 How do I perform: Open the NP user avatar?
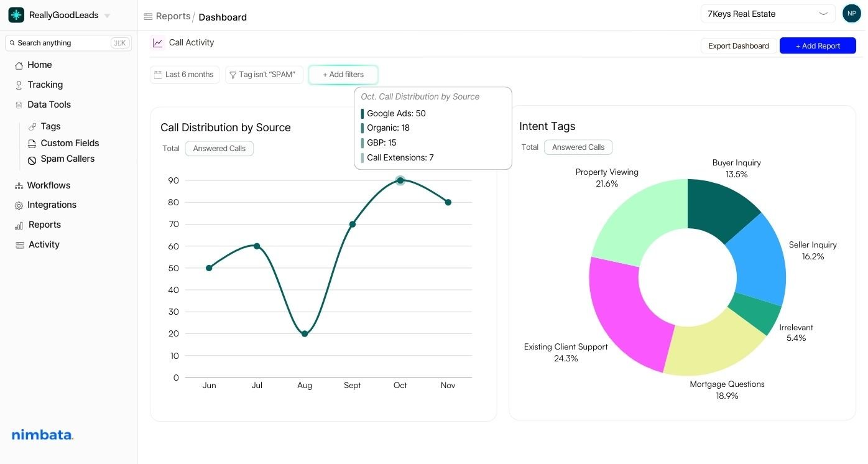coord(851,13)
